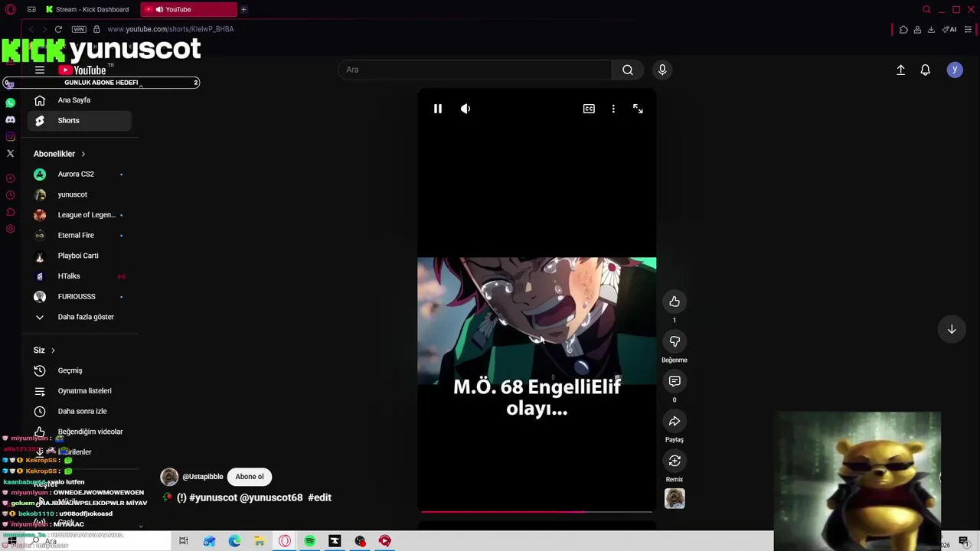
Task: Enter fullscreen on the Short player
Action: point(638,109)
